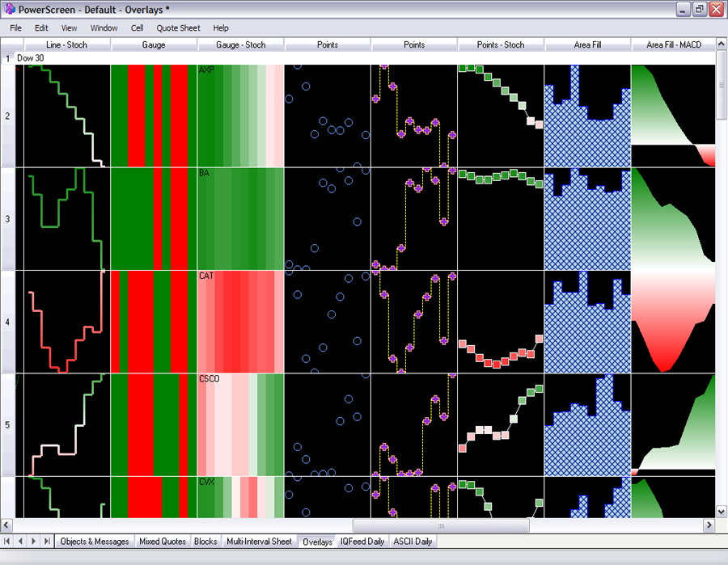The image size is (728, 565).
Task: Click the horizontal scrollbar thumb
Action: click(x=440, y=525)
